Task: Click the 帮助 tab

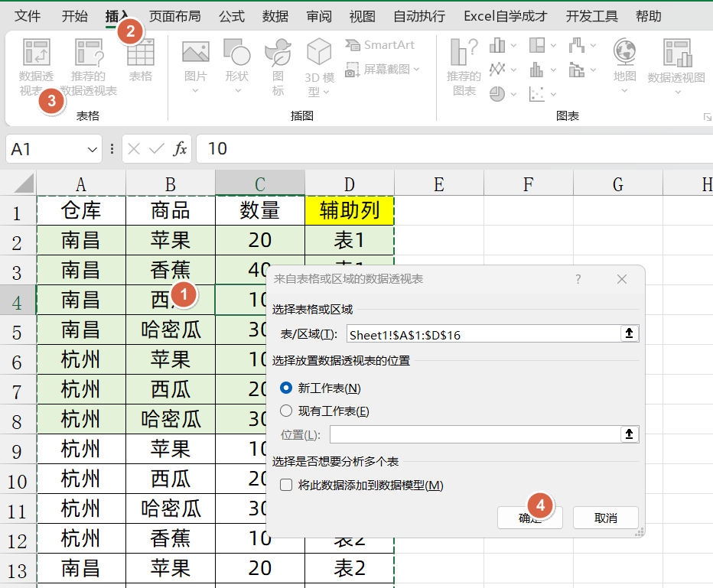Action: tap(649, 16)
